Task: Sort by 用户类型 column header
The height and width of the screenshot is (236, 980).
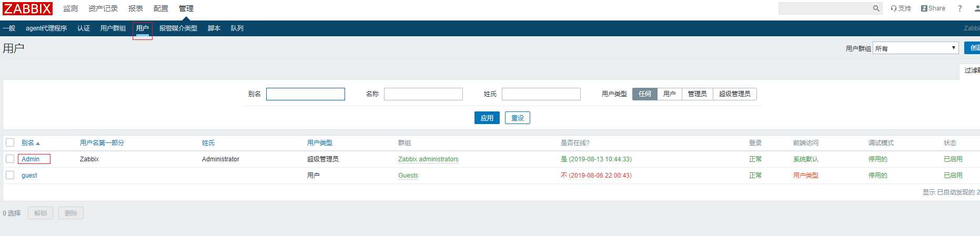Action: tap(320, 143)
